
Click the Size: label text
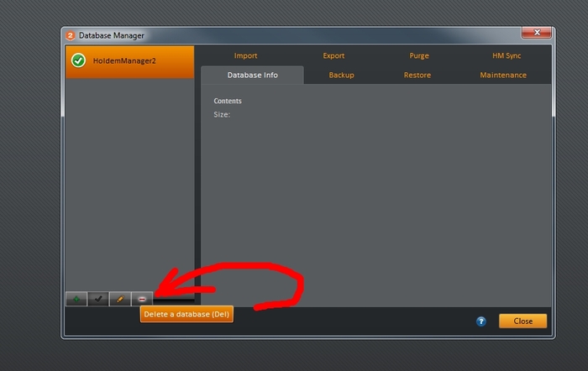222,115
